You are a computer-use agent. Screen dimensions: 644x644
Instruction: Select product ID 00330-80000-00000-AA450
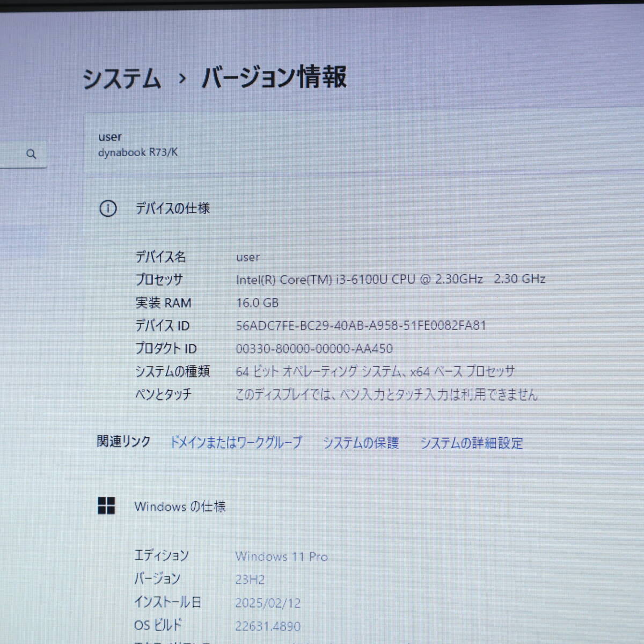coord(314,348)
